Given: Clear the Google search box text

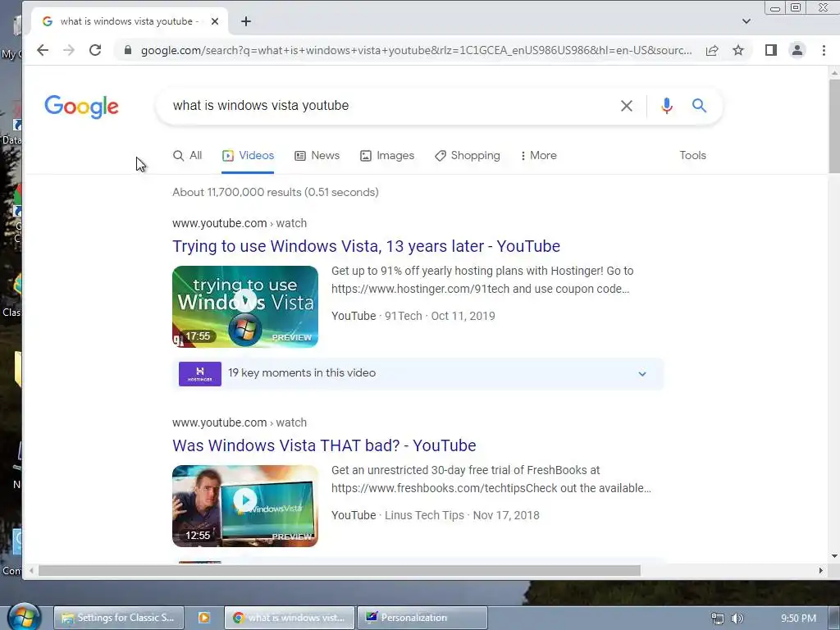Looking at the screenshot, I should [626, 106].
